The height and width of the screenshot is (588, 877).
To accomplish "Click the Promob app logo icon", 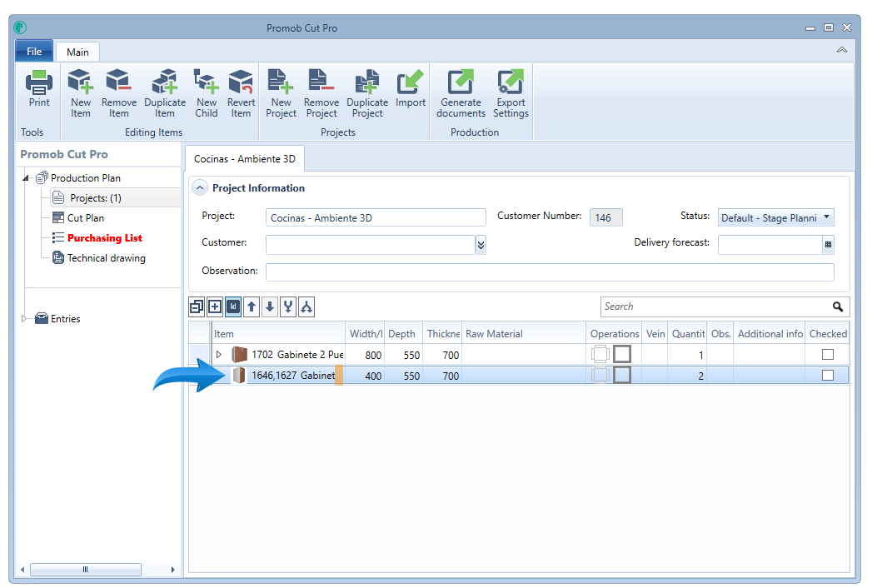I will point(20,27).
